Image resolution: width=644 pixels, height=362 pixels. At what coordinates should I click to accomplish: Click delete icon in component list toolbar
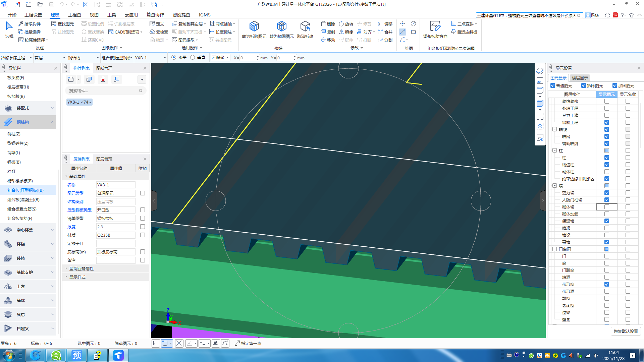point(103,79)
